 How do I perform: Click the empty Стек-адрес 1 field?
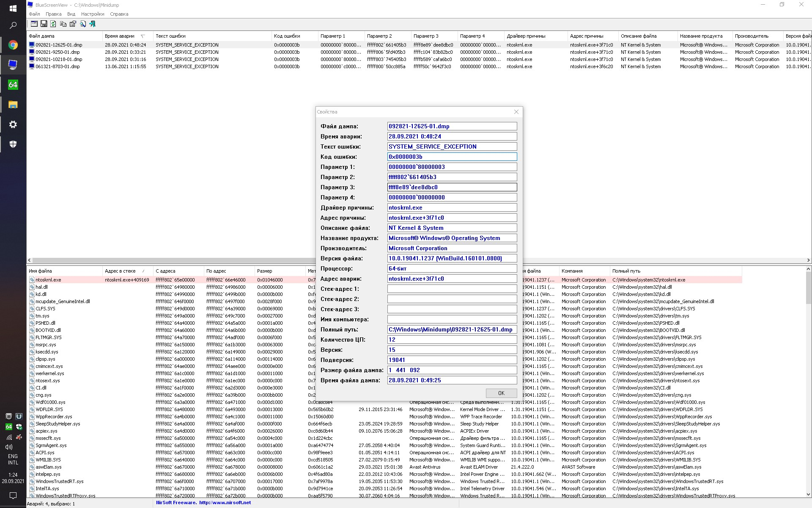452,289
